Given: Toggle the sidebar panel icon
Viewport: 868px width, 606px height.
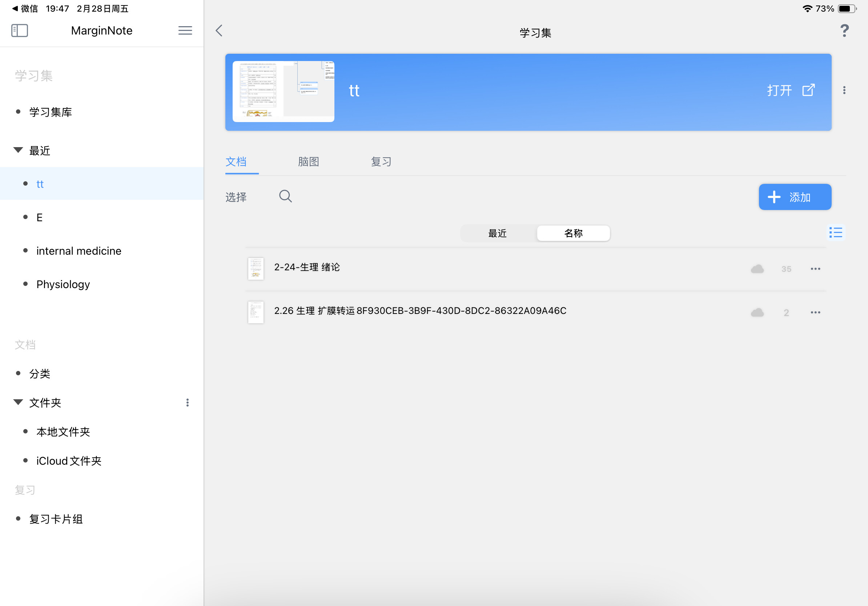Looking at the screenshot, I should 20,30.
